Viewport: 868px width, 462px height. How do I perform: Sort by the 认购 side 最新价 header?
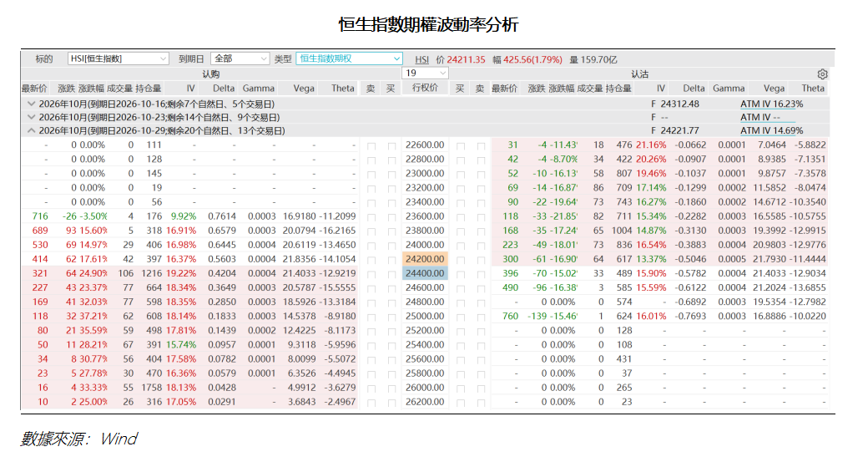(x=34, y=88)
